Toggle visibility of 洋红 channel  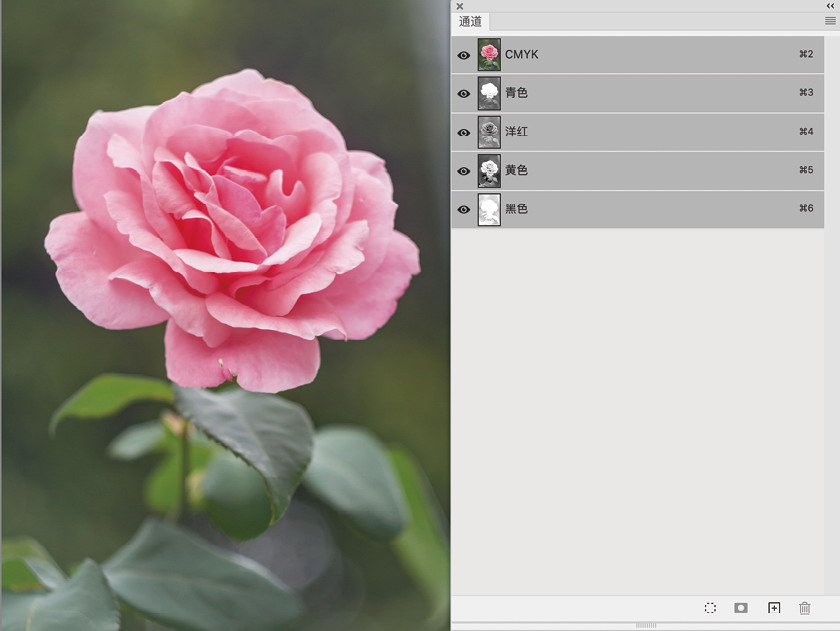[464, 132]
